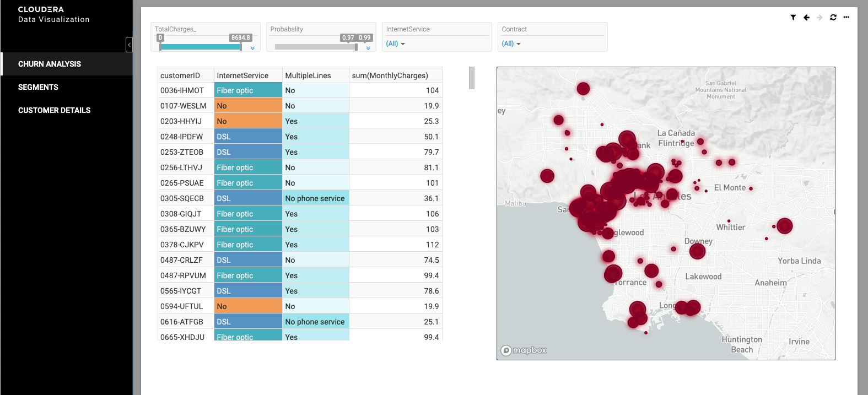This screenshot has width=868, height=395.
Task: Select customer 0378-CJKPV cell
Action: [186, 245]
